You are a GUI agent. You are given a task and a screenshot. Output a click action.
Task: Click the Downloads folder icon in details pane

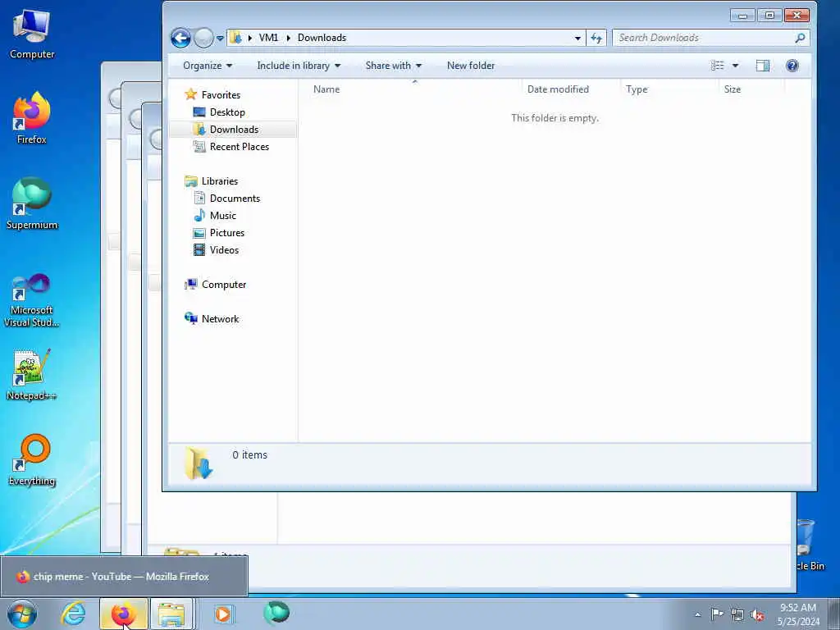click(x=199, y=463)
